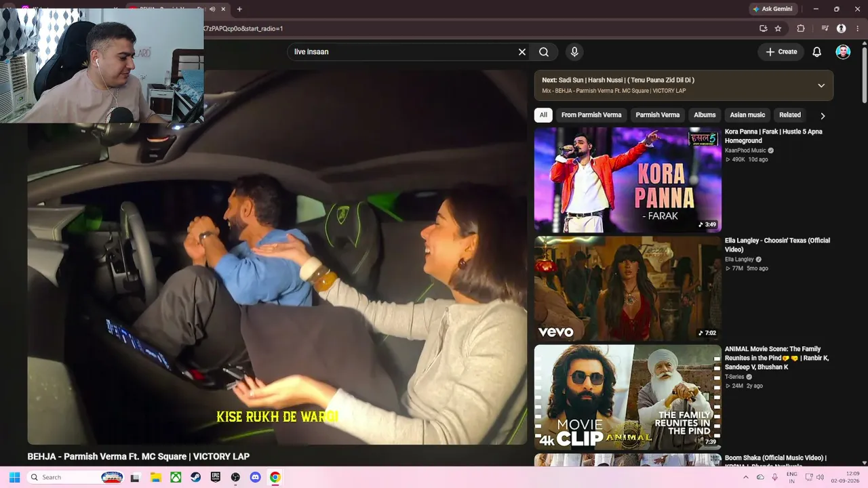Open YouTube notifications bell
Image resolution: width=868 pixels, height=488 pixels.
click(x=817, y=52)
